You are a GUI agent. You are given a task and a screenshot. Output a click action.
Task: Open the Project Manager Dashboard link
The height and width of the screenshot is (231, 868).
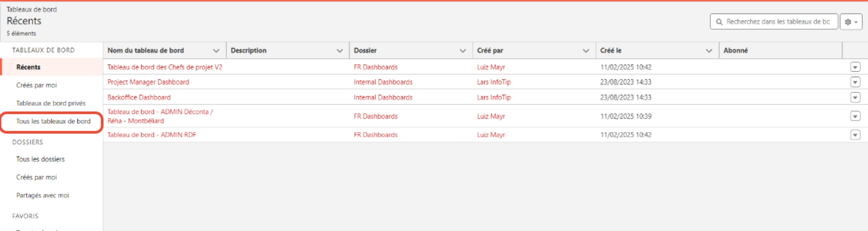click(148, 82)
